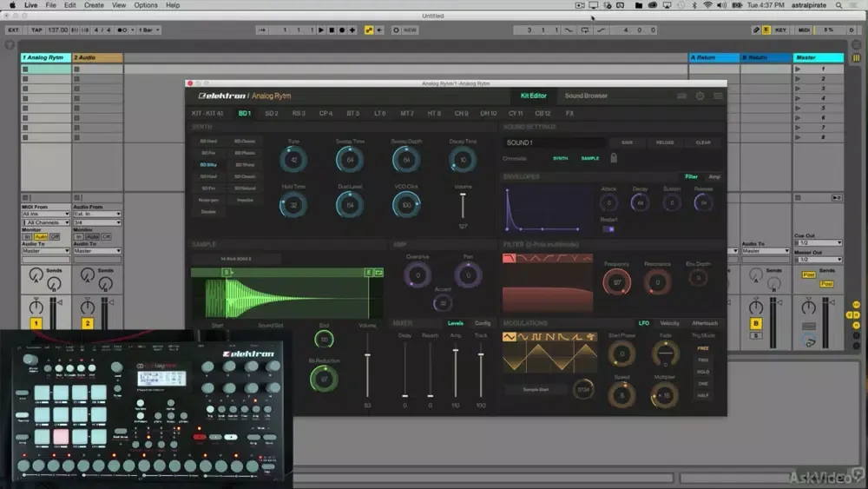Click the draw mode pencil icon

coord(756,30)
